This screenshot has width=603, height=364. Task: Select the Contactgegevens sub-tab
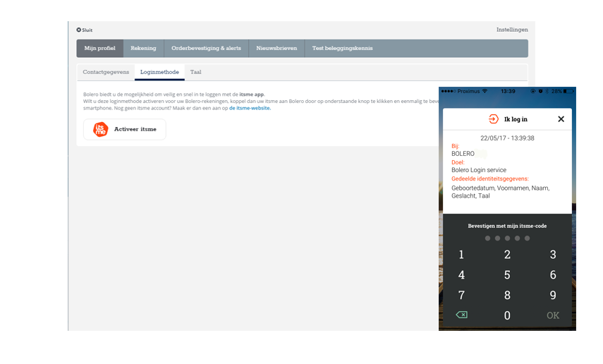(x=106, y=73)
